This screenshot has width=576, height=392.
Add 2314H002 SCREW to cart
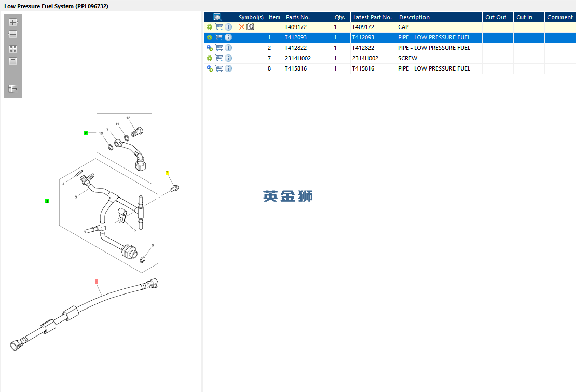tap(219, 58)
